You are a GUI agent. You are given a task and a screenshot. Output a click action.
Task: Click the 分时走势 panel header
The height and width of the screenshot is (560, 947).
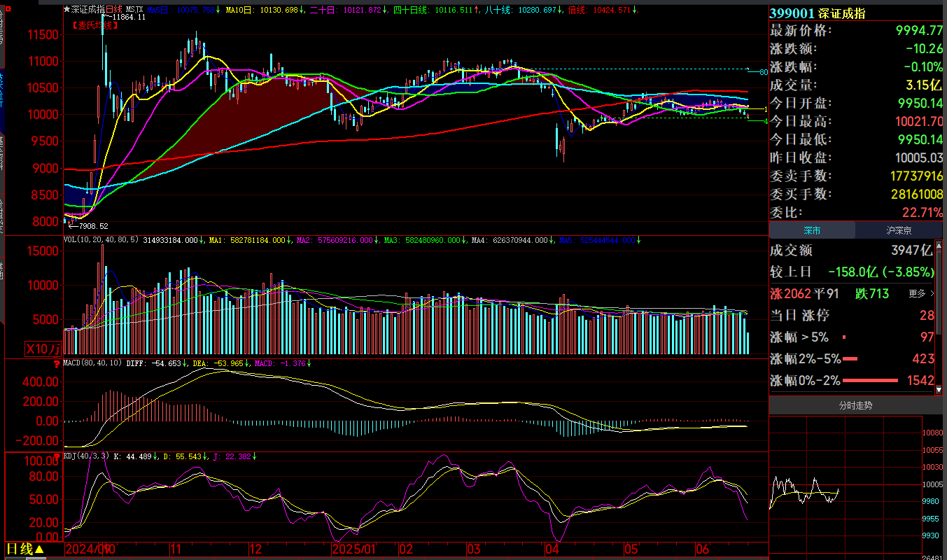pyautogui.click(x=856, y=405)
